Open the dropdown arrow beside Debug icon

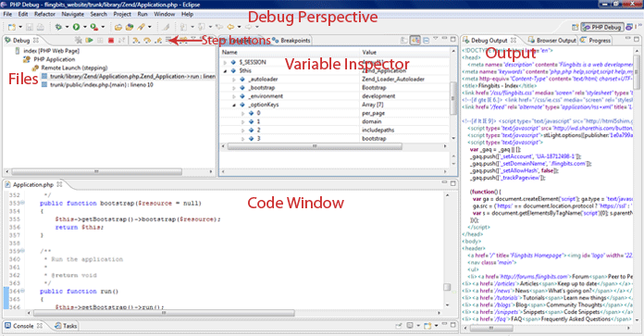click(x=67, y=27)
